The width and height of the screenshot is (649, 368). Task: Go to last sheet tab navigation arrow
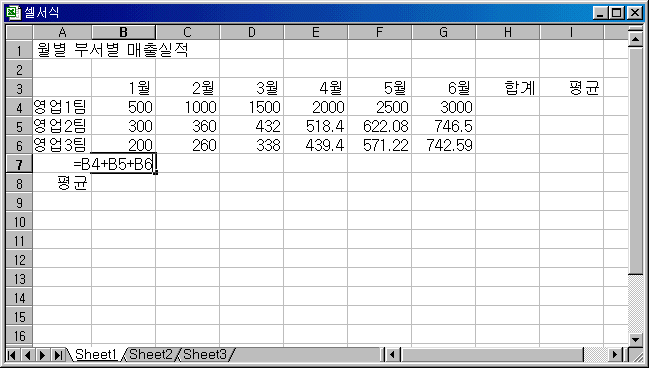58,355
